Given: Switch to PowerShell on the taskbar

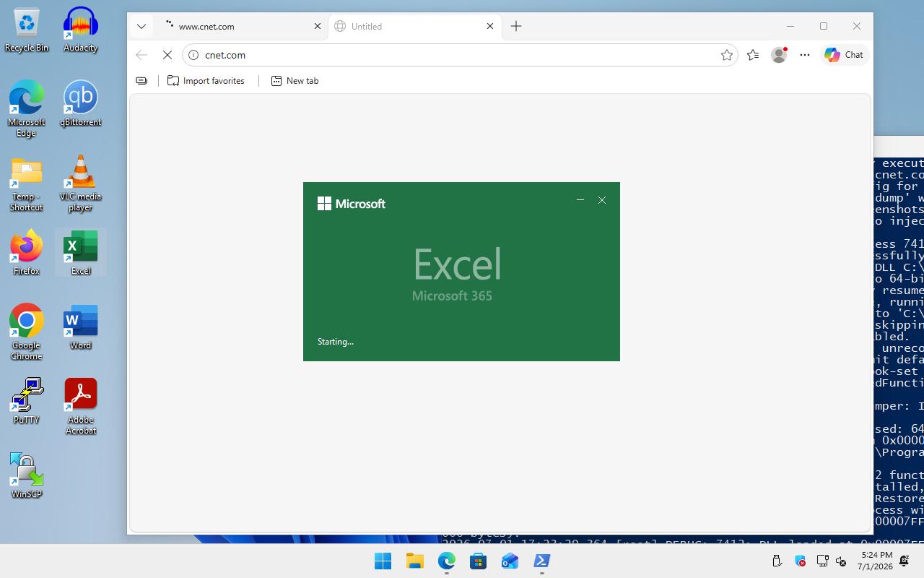Looking at the screenshot, I should [x=541, y=561].
